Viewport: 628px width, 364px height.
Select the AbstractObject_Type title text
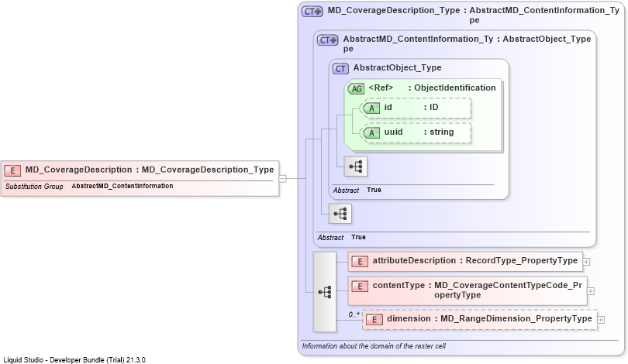[x=397, y=67]
